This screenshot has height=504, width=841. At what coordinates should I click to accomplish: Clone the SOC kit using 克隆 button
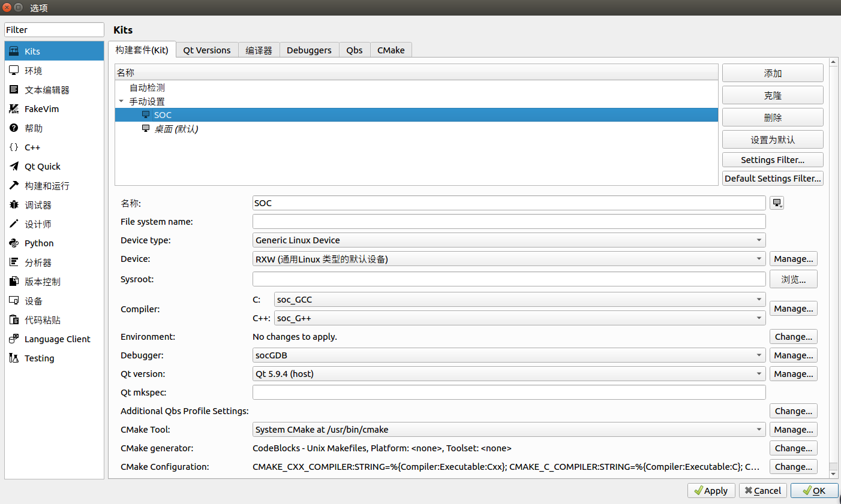pyautogui.click(x=772, y=95)
